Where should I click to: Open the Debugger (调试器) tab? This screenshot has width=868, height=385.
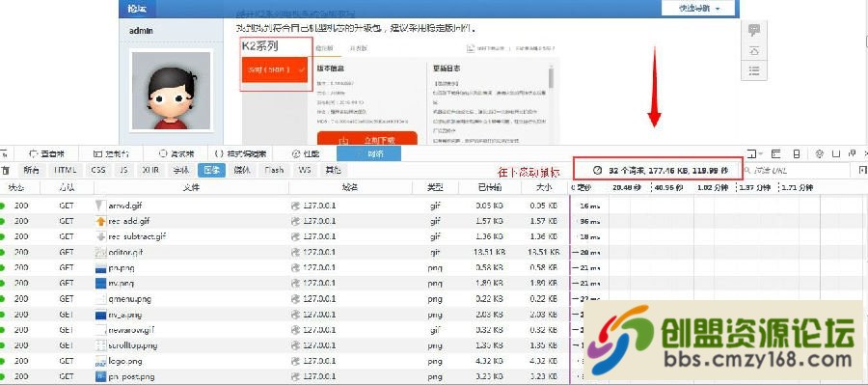coord(176,153)
